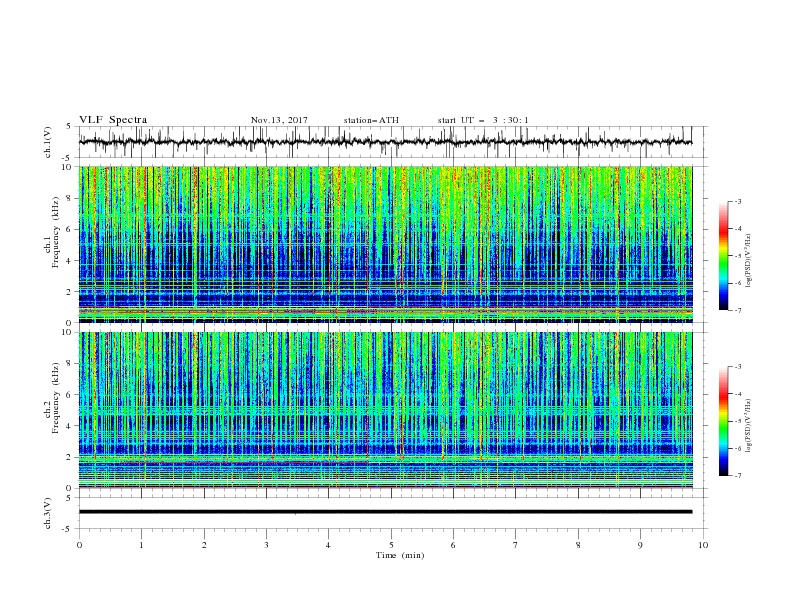This screenshot has height=612, width=792.
Task: Click the "10" frequency tick of ch.2 spectrogram
Action: (x=67, y=332)
